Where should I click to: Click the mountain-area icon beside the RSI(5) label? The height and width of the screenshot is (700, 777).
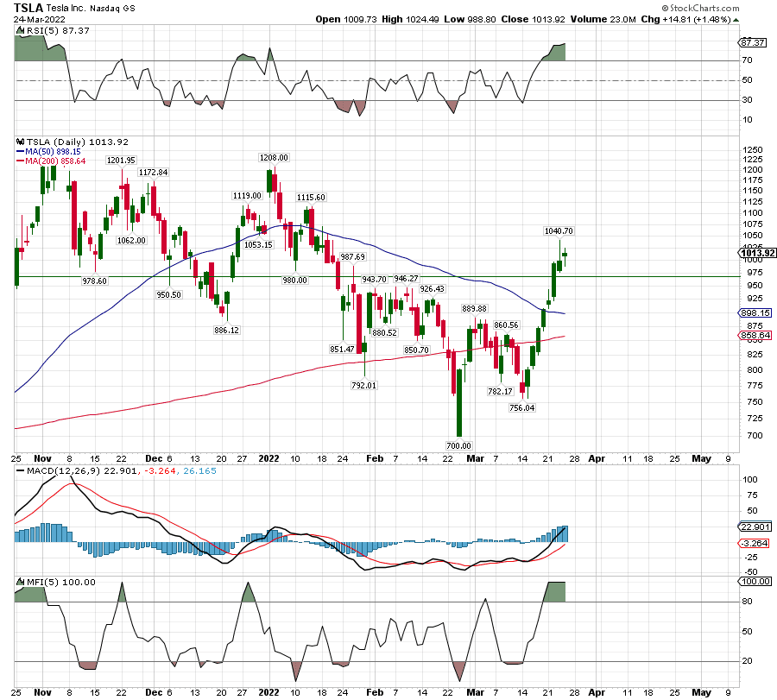point(20,31)
